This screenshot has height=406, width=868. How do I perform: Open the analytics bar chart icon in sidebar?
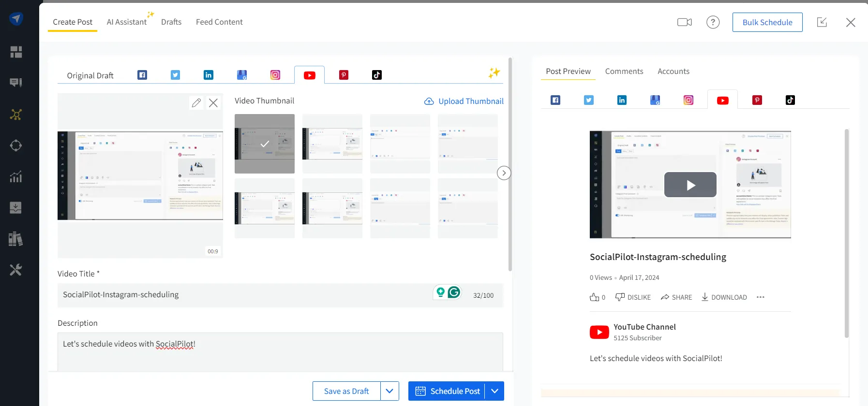[16, 176]
